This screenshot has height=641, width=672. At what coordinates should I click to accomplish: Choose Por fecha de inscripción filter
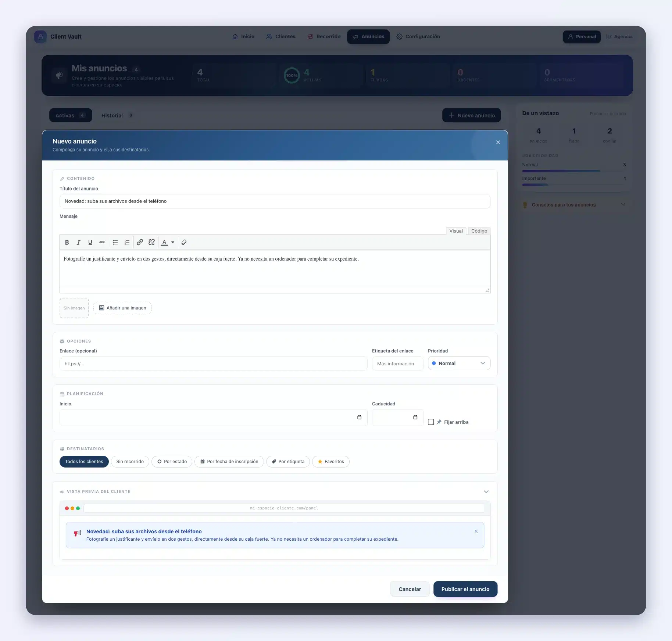229,462
